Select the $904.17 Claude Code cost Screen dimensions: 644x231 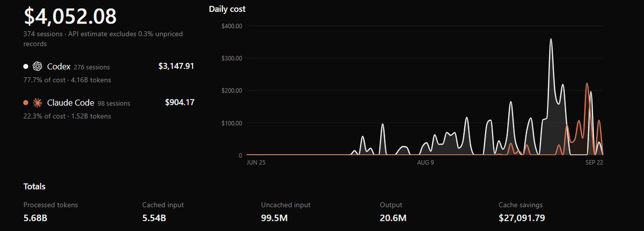[x=180, y=103]
